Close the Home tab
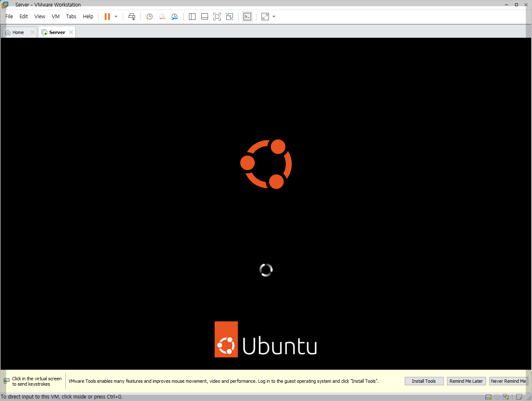Viewport: 532px width, 401px height. click(32, 32)
